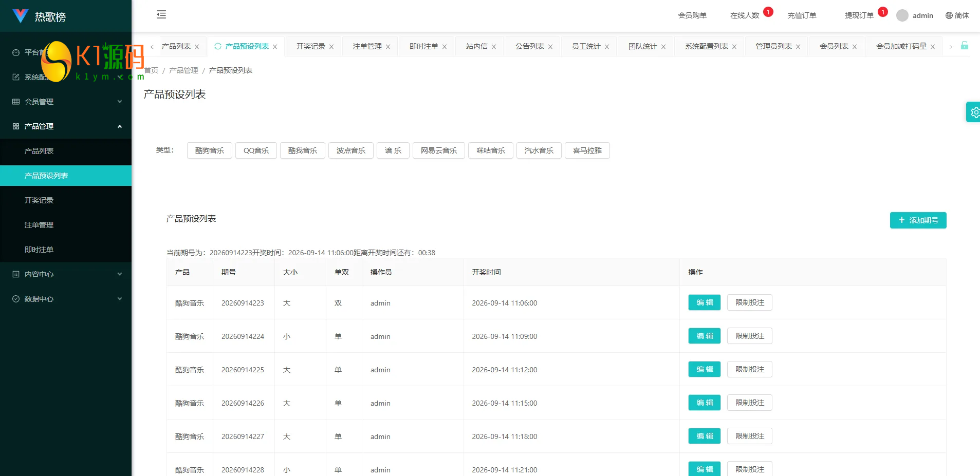Close the 会员列表 tab
980x476 pixels.
tap(855, 47)
